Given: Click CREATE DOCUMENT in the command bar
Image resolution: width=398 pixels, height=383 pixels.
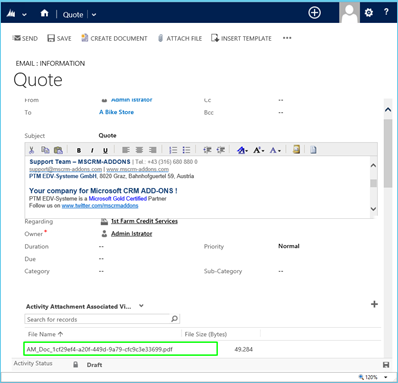Looking at the screenshot, I should [114, 38].
